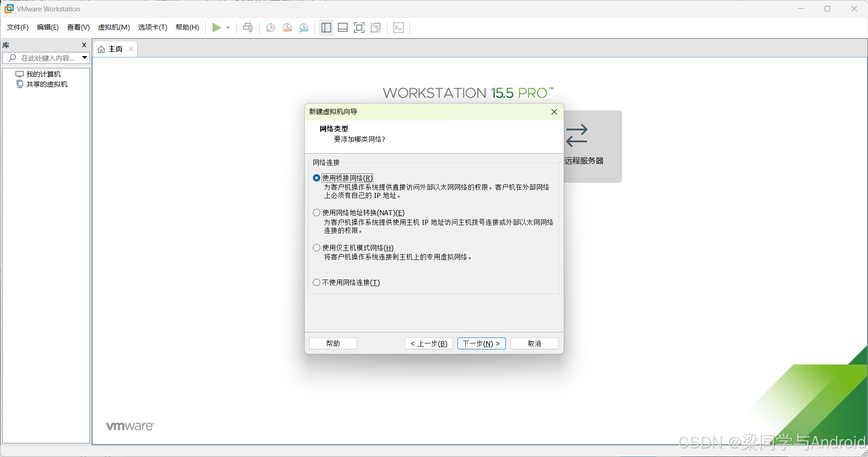Click the Console view icon
868x457 pixels.
[398, 28]
